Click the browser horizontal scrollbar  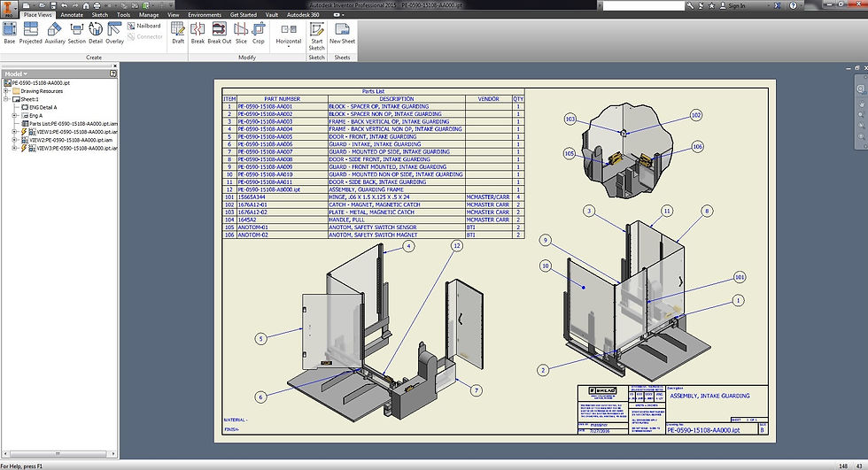coord(59,454)
